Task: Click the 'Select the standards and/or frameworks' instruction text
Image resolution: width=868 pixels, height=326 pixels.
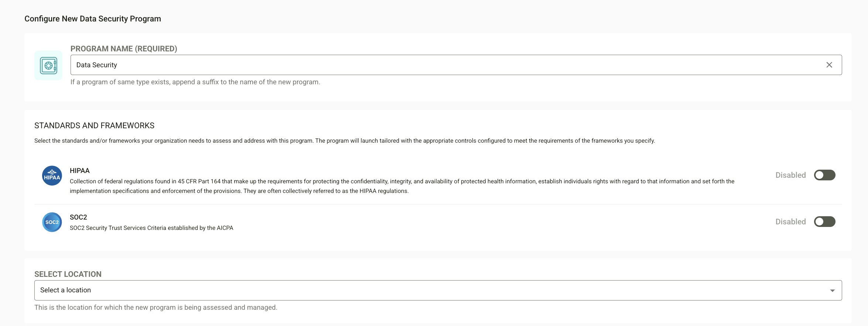Action: 345,141
